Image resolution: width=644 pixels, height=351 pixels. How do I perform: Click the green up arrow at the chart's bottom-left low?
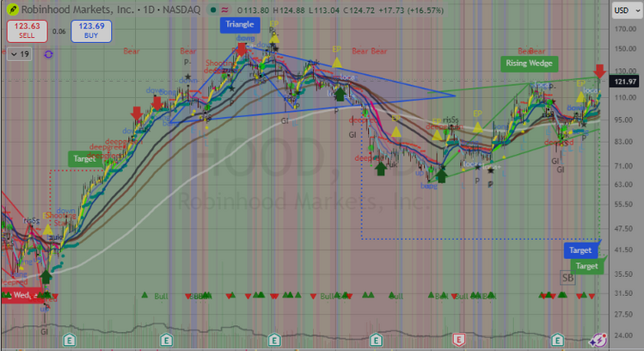(x=46, y=277)
